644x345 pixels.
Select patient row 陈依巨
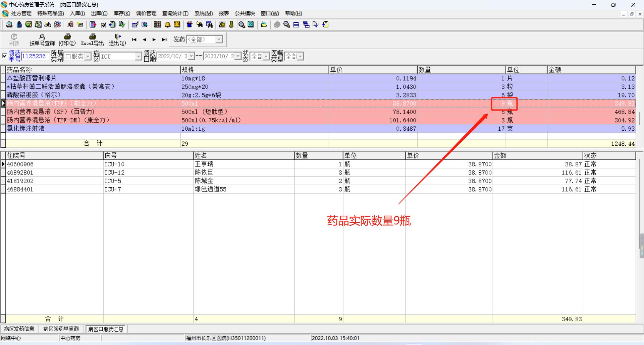[x=320, y=172]
